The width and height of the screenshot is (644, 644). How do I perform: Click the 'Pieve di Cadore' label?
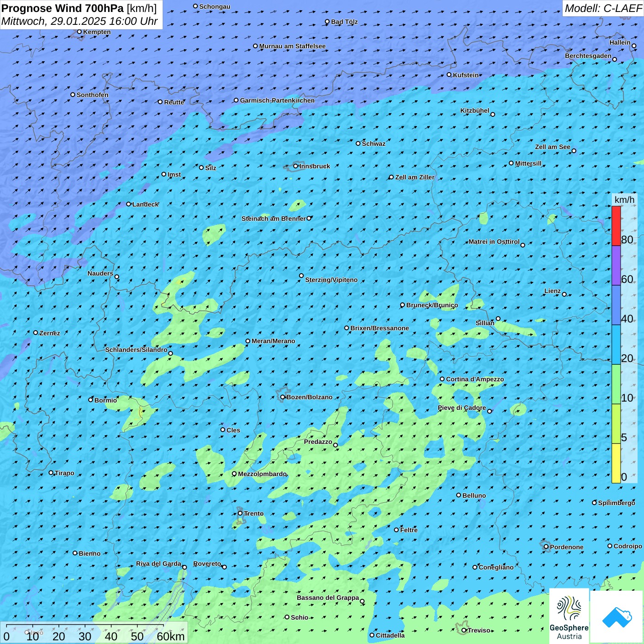click(x=462, y=408)
